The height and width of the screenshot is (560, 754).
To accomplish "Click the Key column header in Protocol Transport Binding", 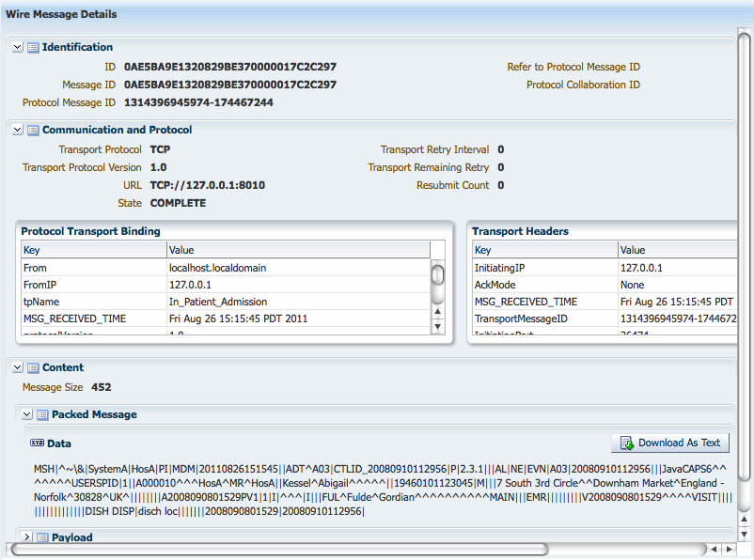I will point(94,250).
